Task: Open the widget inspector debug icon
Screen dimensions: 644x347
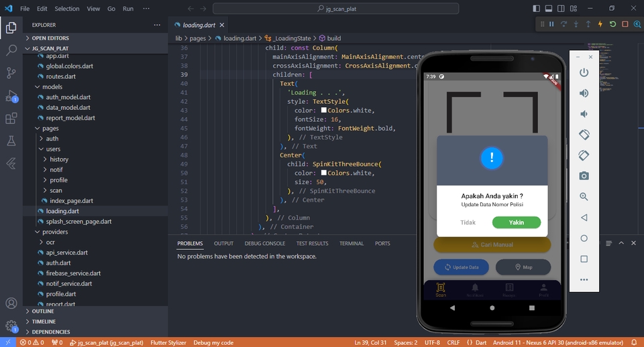Action: 637,24
